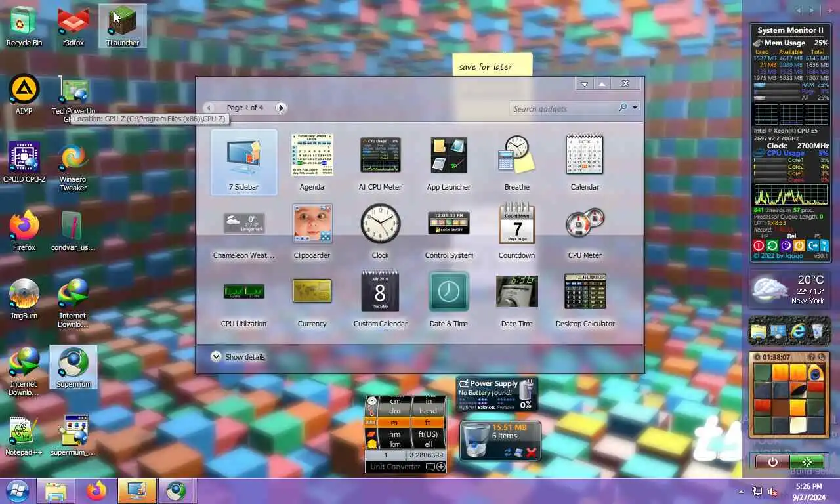The width and height of the screenshot is (840, 504).
Task: Select the CPUID CPU-Z desktop shortcut
Action: tap(24, 163)
